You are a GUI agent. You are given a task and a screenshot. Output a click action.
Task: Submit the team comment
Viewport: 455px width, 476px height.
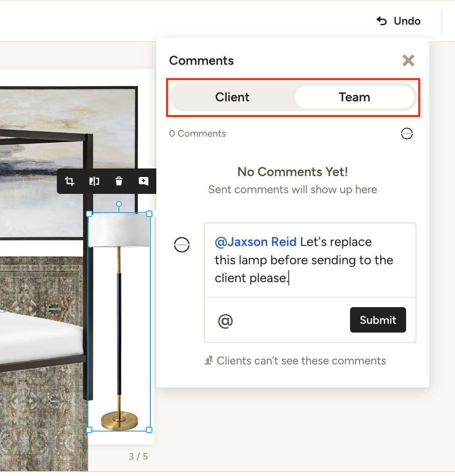pyautogui.click(x=377, y=320)
